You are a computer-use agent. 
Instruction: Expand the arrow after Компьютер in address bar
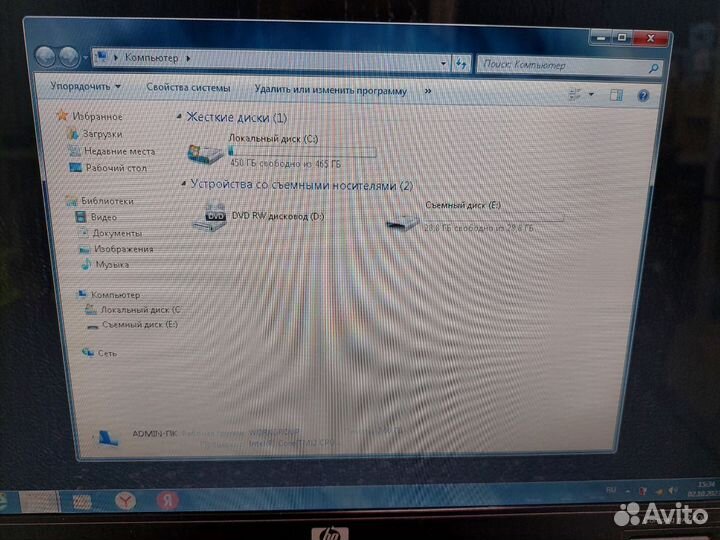coord(188,58)
